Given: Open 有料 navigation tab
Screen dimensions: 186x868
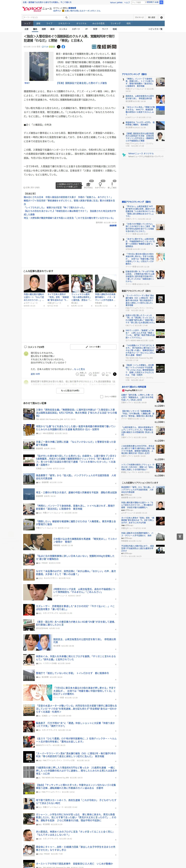Looking at the screenshot, I should click(x=129, y=23).
